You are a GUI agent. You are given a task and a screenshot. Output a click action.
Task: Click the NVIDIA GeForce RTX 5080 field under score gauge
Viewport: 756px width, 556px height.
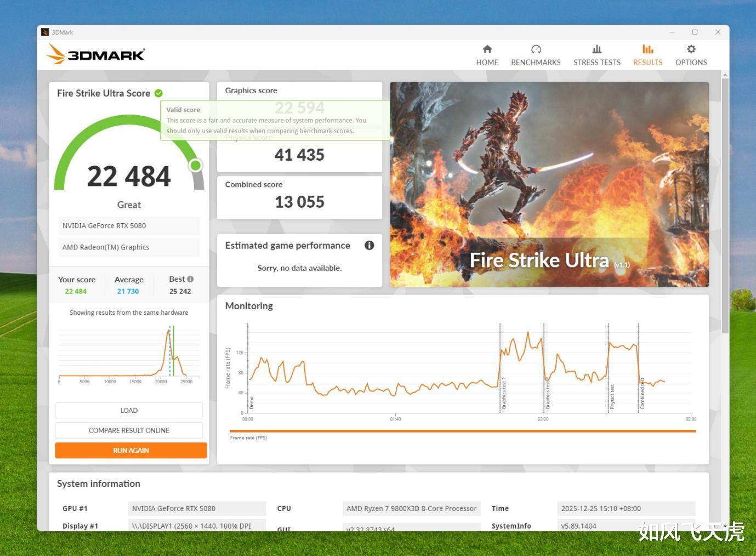(129, 225)
